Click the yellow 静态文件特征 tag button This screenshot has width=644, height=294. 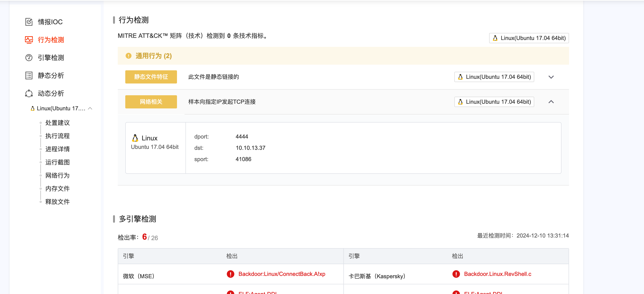pos(151,77)
